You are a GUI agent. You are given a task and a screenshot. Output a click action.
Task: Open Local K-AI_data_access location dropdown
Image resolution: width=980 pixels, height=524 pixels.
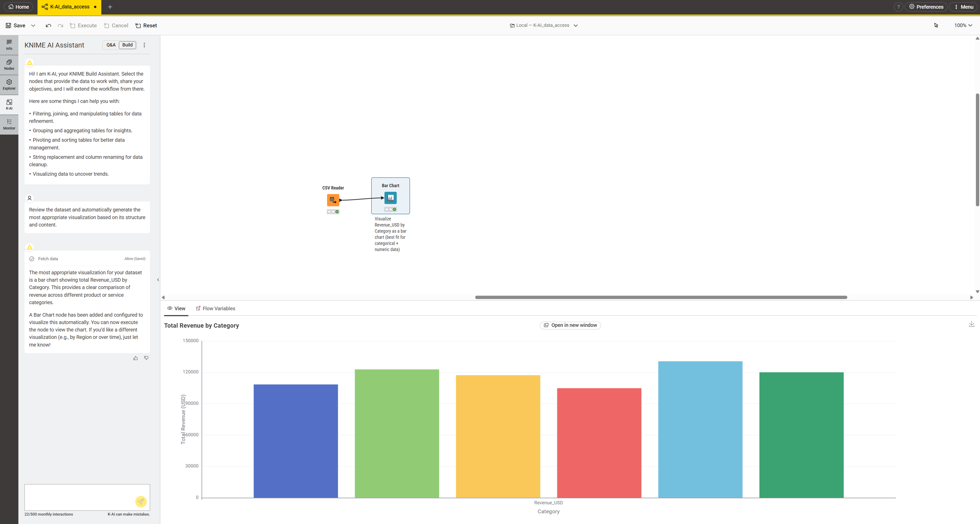544,26
